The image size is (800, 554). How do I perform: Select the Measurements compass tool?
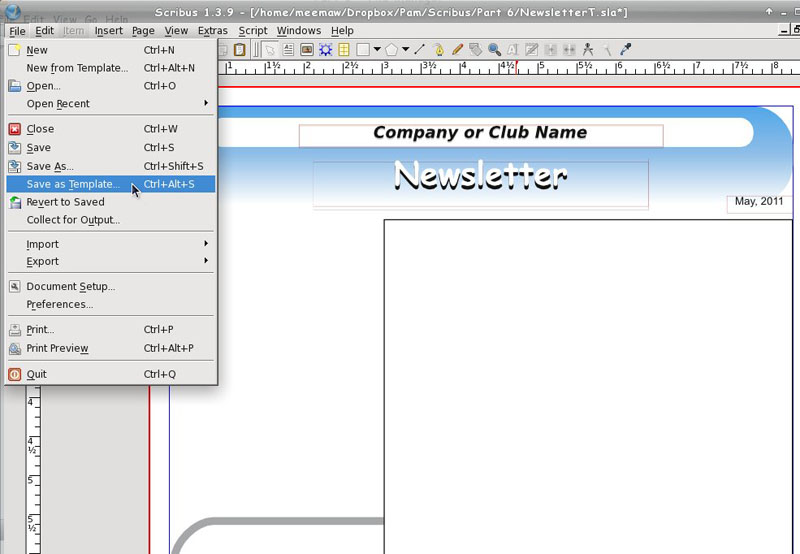[588, 50]
